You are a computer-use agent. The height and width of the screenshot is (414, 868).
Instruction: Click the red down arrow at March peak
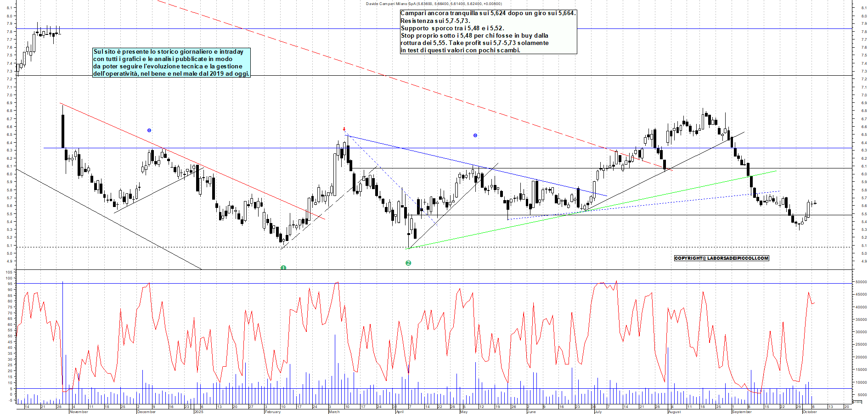[344, 129]
